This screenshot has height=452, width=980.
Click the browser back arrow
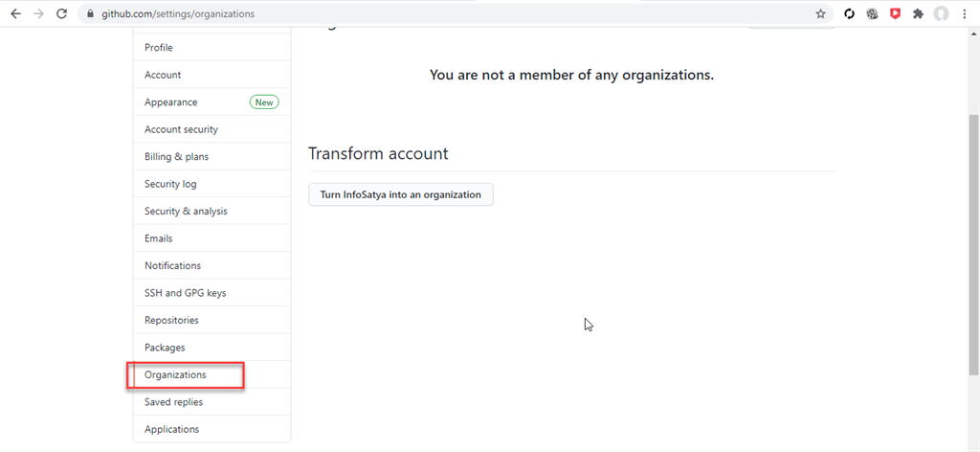pos(15,14)
